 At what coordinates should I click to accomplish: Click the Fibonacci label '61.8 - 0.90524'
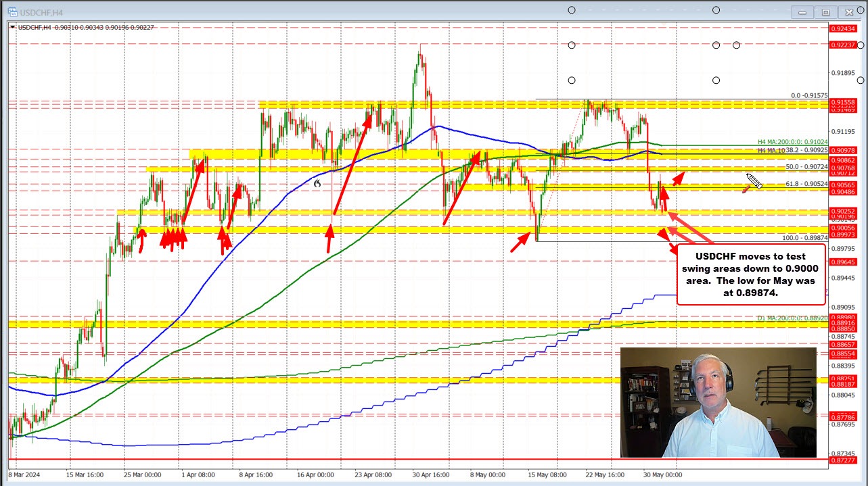click(806, 183)
